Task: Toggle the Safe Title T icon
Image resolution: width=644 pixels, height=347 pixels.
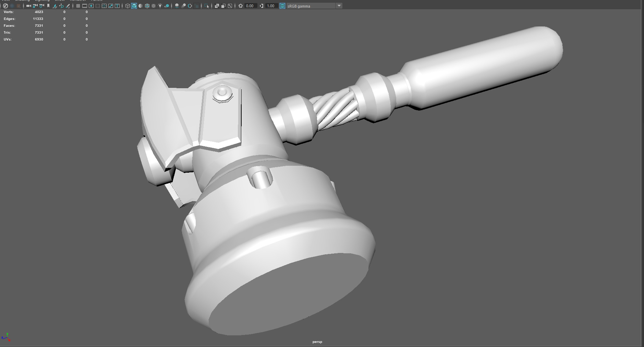Action: click(117, 6)
